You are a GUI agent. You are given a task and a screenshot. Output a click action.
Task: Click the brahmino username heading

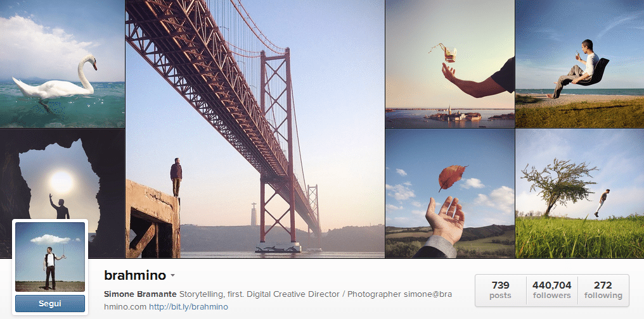134,275
